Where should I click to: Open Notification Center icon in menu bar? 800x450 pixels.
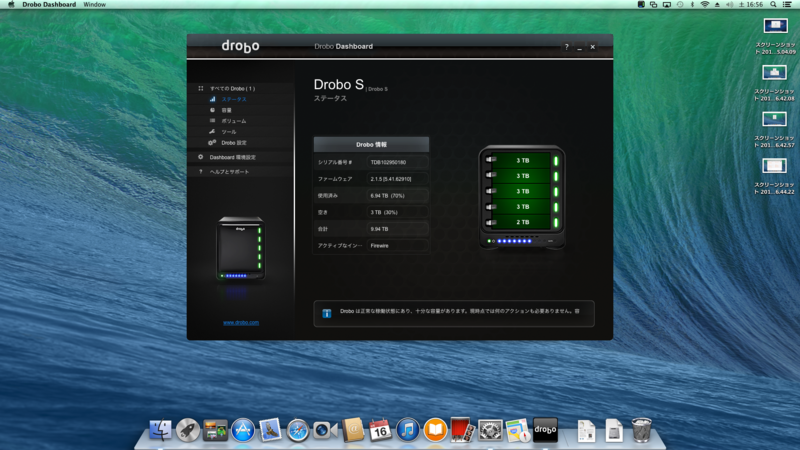coord(787,5)
